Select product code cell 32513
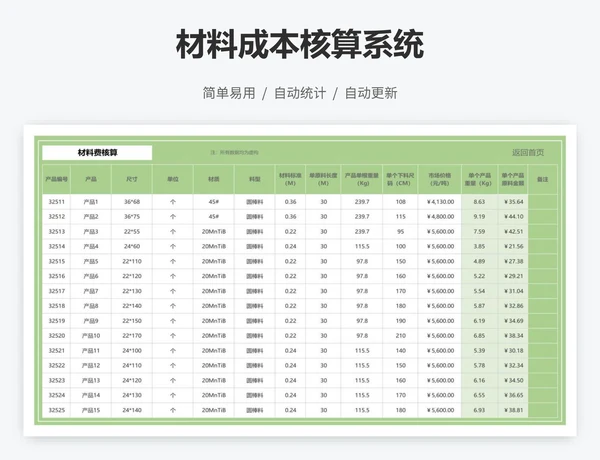600x460 pixels. [x=57, y=232]
